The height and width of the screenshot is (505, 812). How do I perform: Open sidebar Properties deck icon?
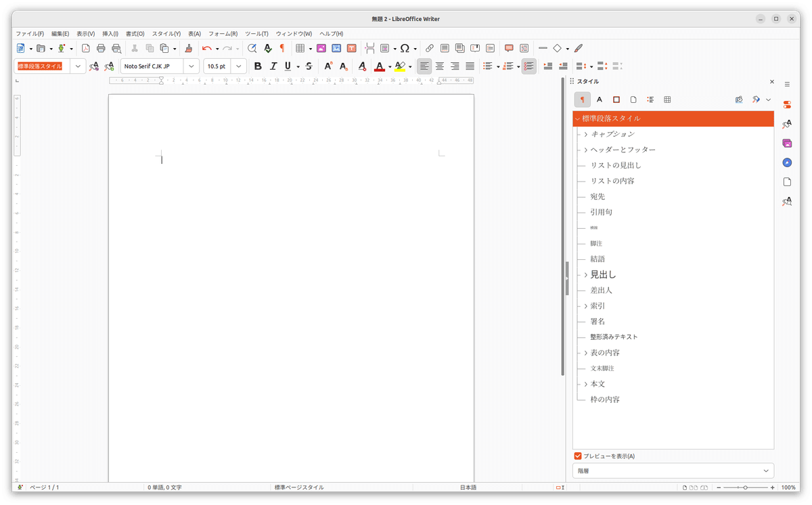tap(787, 105)
